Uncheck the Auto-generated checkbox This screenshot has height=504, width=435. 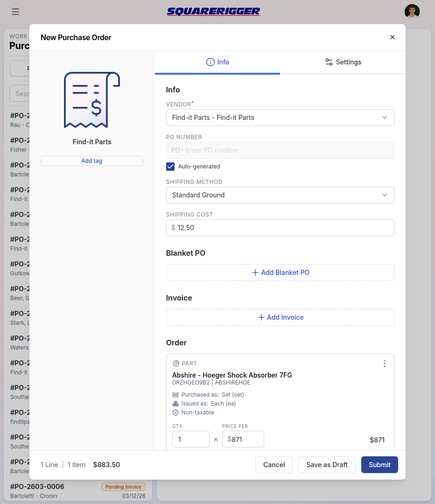(x=170, y=167)
